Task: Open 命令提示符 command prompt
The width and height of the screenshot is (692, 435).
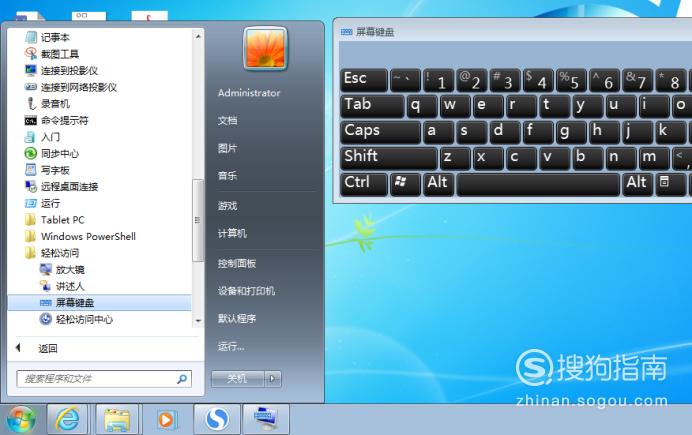Action: click(56, 120)
